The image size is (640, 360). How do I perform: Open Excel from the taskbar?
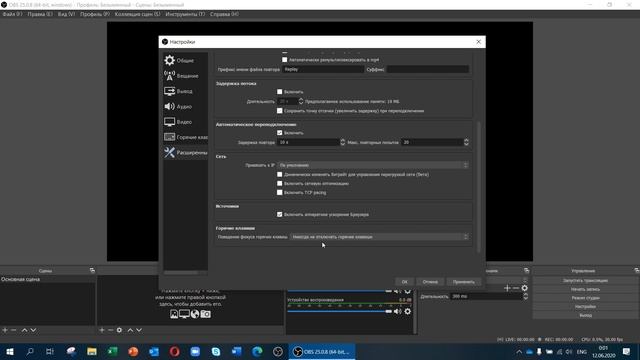[x=112, y=351]
